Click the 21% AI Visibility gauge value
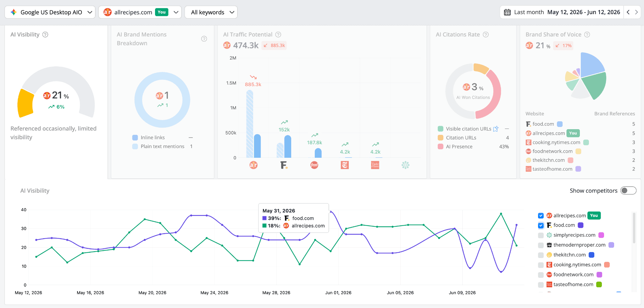The width and height of the screenshot is (644, 308). pyautogui.click(x=60, y=95)
